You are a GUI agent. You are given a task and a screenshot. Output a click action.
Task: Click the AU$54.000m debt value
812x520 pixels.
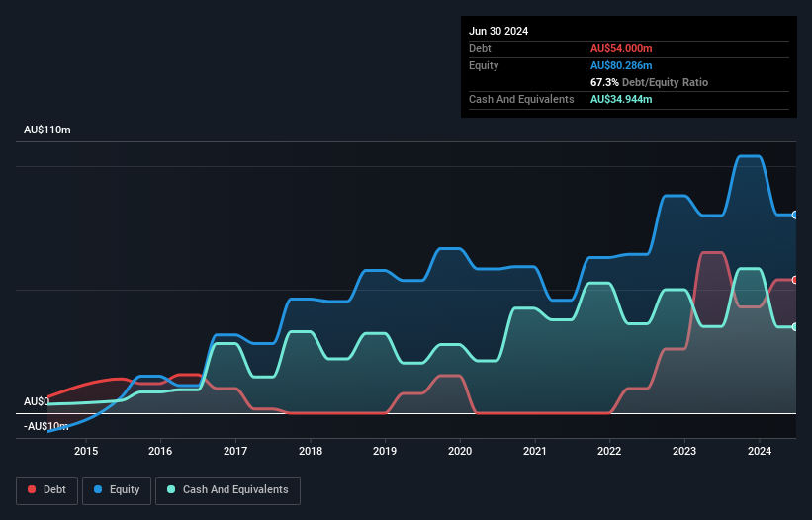pyautogui.click(x=621, y=48)
